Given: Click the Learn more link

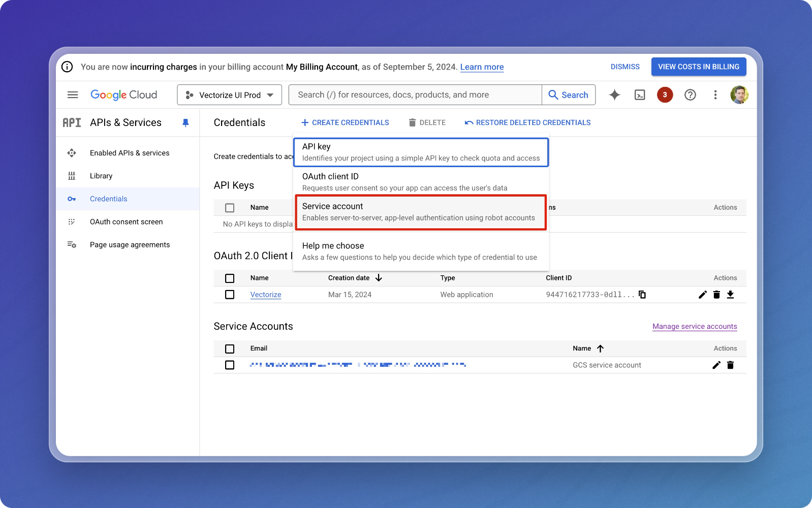Looking at the screenshot, I should point(482,67).
